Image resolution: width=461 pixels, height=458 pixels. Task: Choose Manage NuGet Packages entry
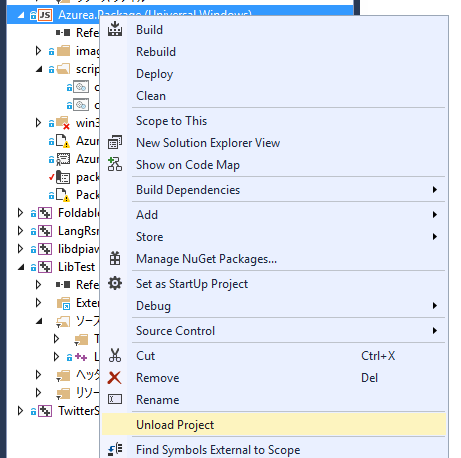(x=274, y=259)
